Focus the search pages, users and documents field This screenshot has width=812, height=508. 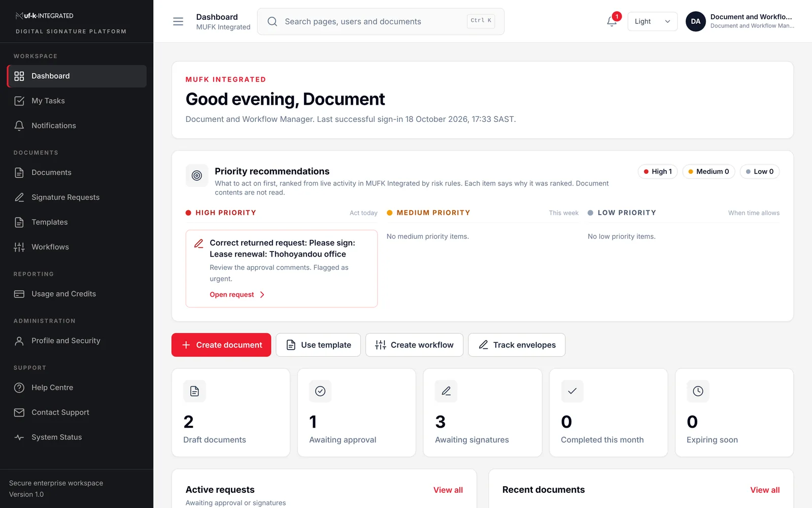click(x=381, y=21)
